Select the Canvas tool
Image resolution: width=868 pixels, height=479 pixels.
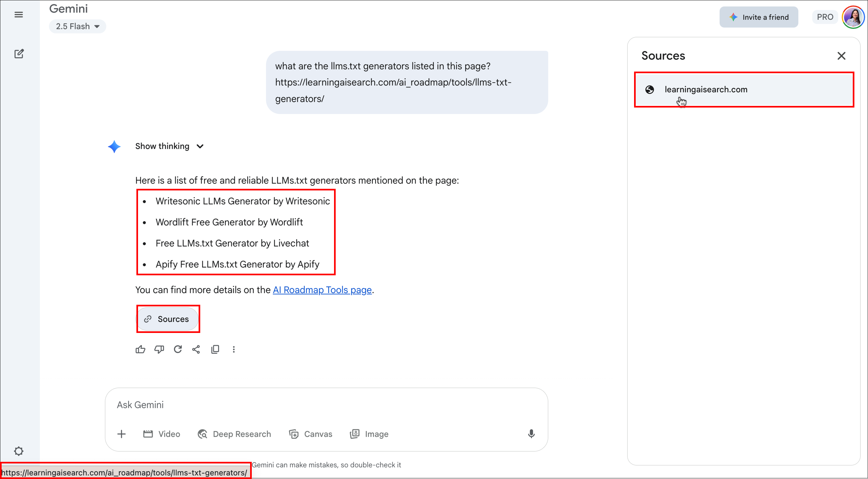[311, 434]
